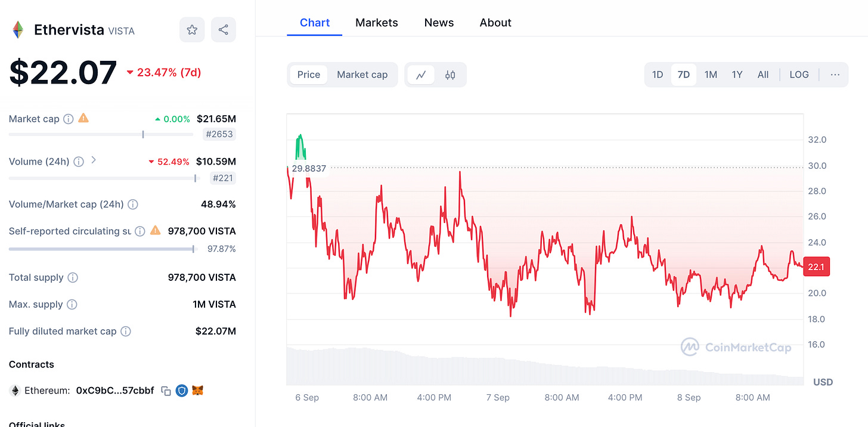Screen dimensions: 868x427
Task: Set chart range to 1M
Action: (x=711, y=75)
